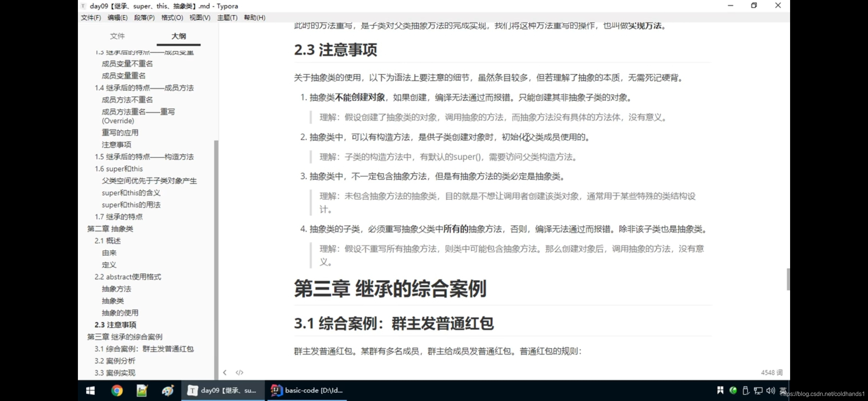Open the 帮助(H) menu
This screenshot has height=401, width=868.
254,17
